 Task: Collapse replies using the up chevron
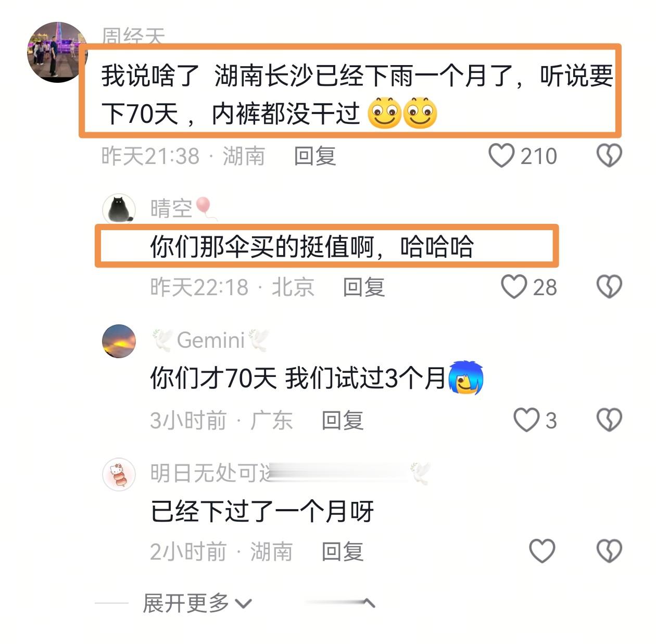(368, 603)
